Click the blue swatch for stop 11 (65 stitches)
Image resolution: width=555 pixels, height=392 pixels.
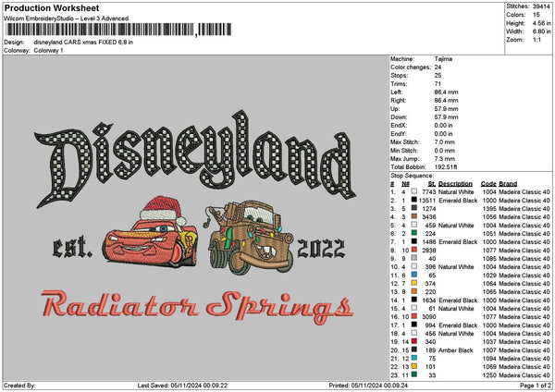click(x=413, y=276)
